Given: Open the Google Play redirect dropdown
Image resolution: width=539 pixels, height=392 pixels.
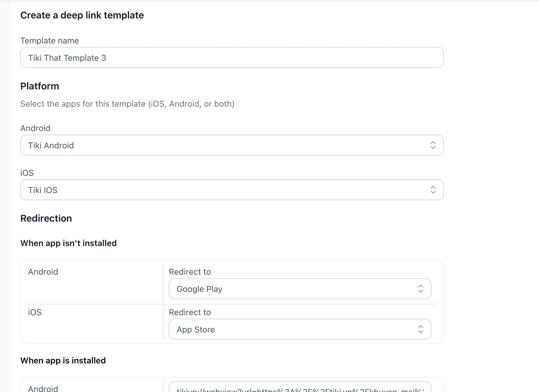Looking at the screenshot, I should [300, 289].
